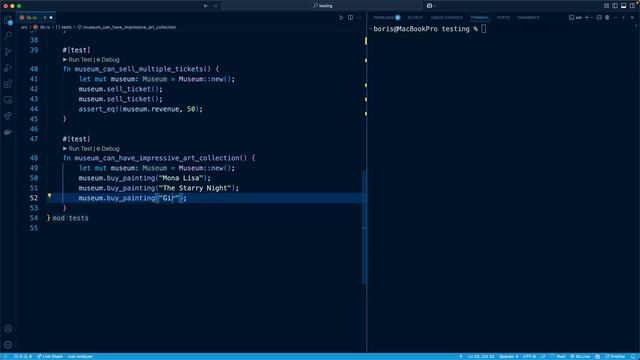Maximize panel size chevron

click(x=624, y=18)
